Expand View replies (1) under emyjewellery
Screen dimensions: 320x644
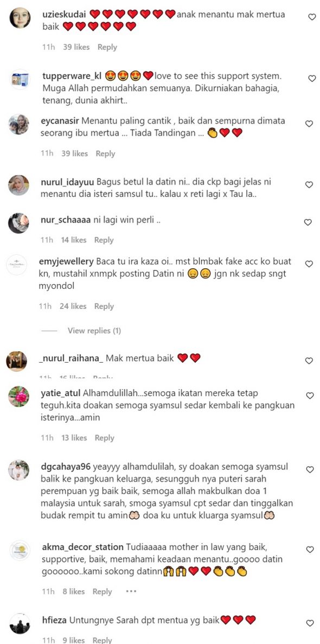tap(94, 331)
